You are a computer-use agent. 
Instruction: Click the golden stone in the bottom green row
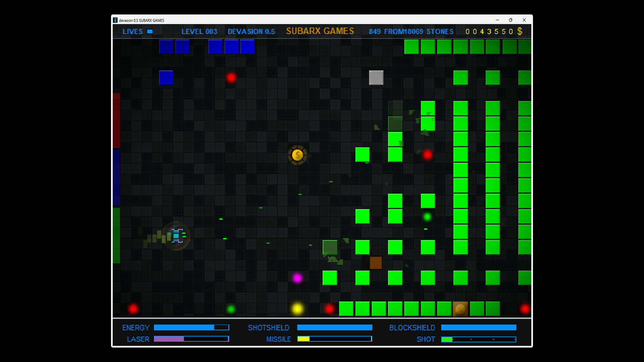460,309
